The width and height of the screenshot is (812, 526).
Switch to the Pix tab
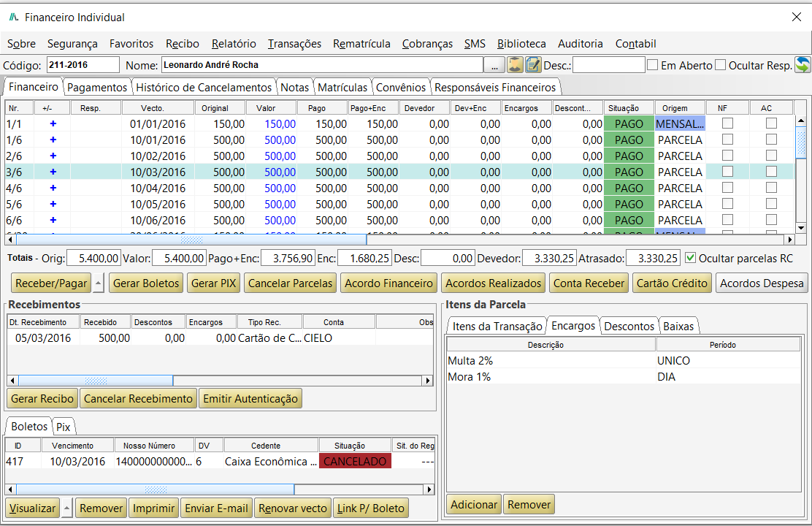click(64, 427)
